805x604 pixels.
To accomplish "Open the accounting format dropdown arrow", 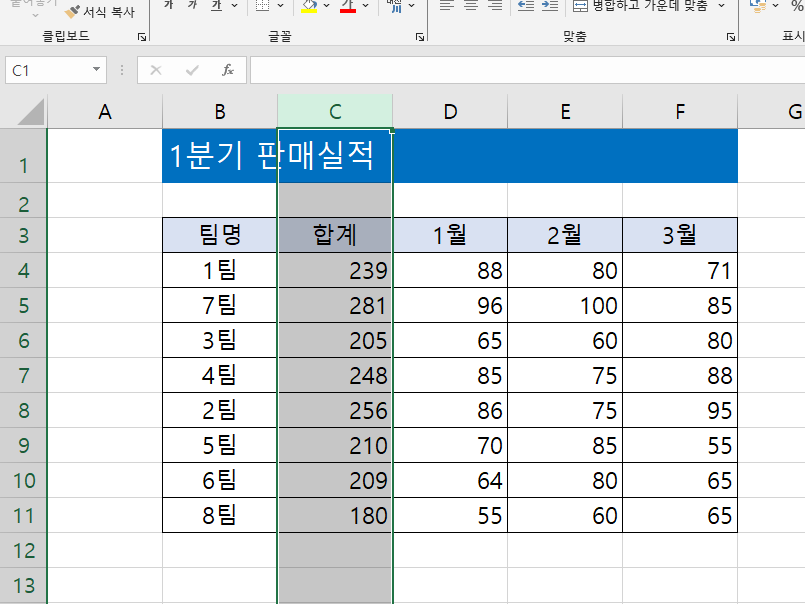I will [x=776, y=6].
